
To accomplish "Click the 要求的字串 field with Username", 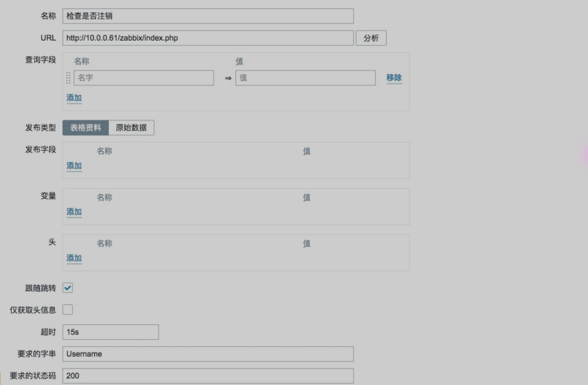I will pos(208,354).
